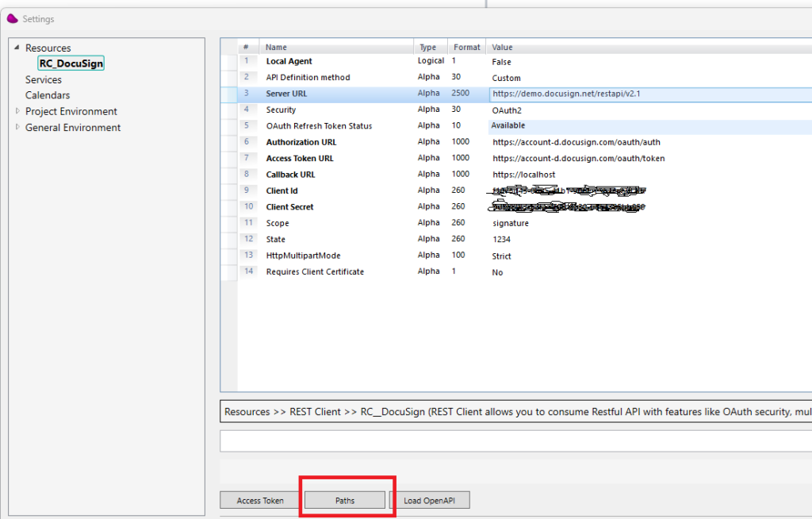Screen dimensions: 812x519
Task: Select the Local Agent property row
Action: tap(289, 61)
